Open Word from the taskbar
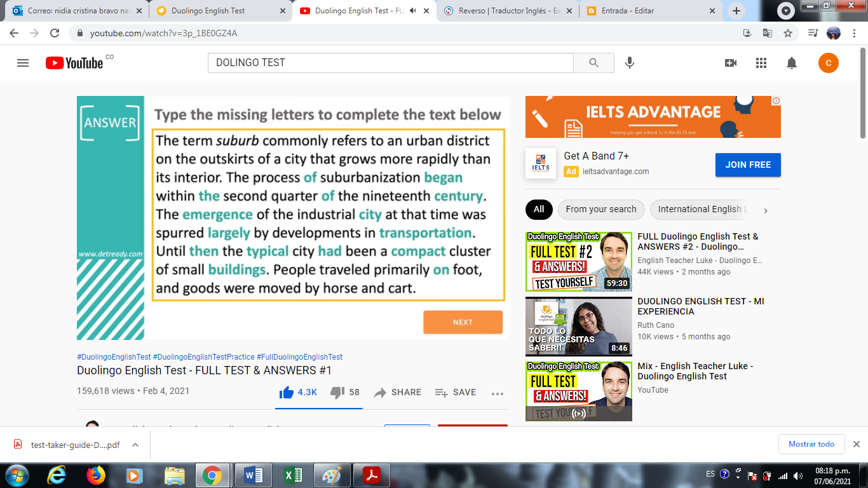The height and width of the screenshot is (488, 868). [x=253, y=475]
